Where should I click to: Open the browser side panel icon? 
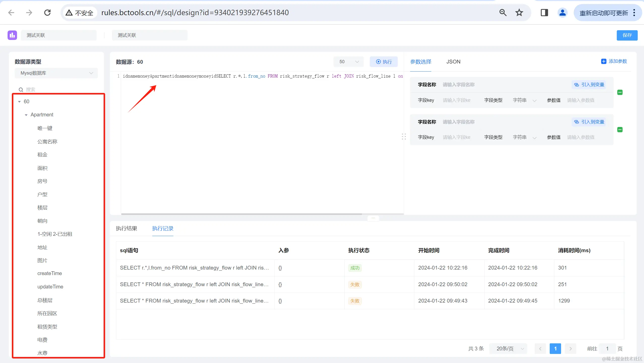coord(544,13)
